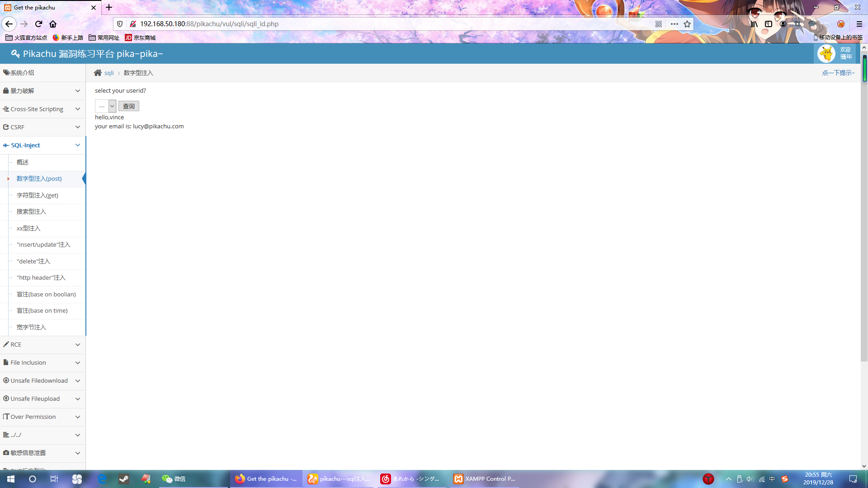Toggle the sidebar view icon in toolbar
Screen dimensions: 868x488
point(769,24)
